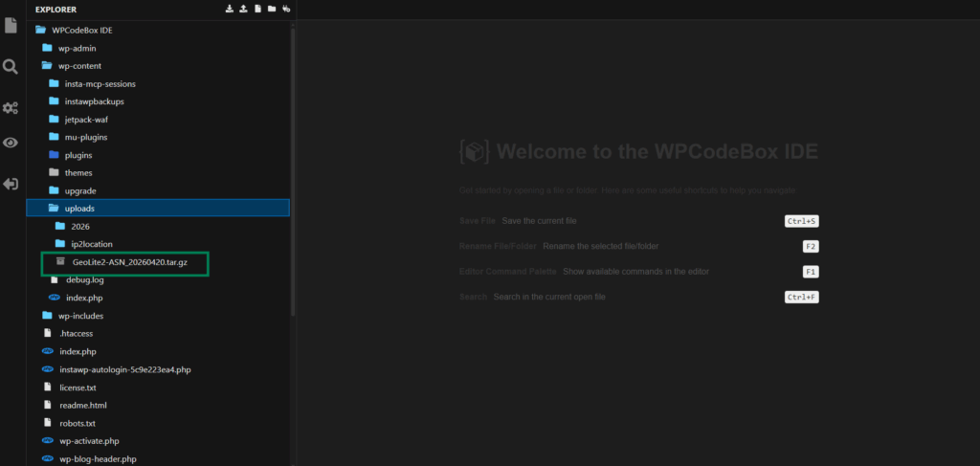Viewport: 980px width, 466px height.
Task: Collapse the selected uploads folder
Action: (158, 208)
